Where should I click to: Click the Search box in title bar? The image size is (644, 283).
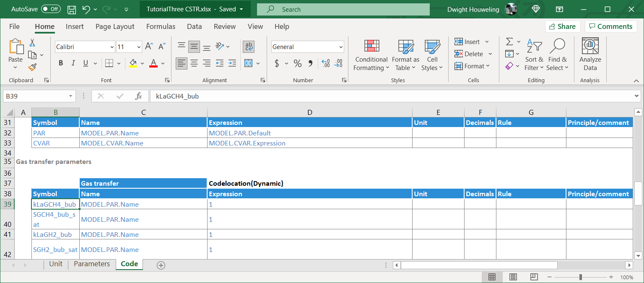[x=343, y=9]
